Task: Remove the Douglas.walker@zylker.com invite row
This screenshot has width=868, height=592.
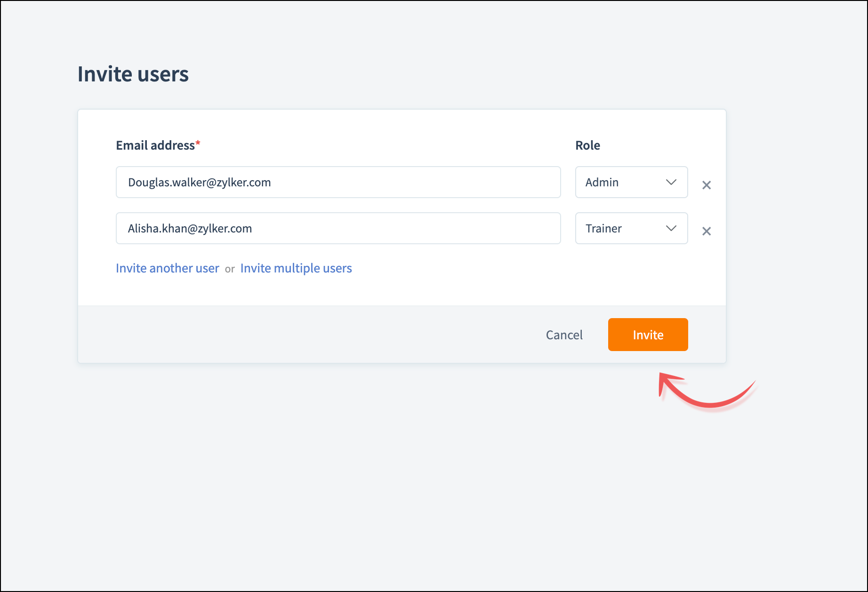Action: pyautogui.click(x=706, y=185)
